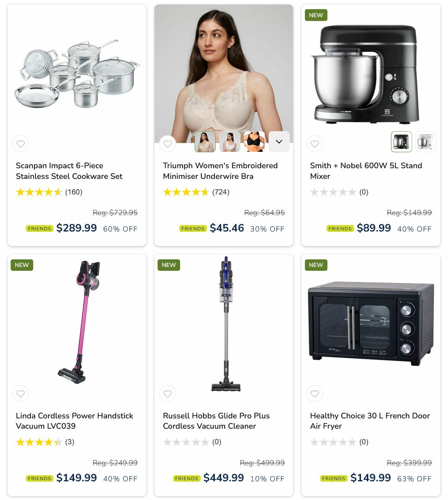Favorite the Triumph Minimiser Bra with heart
This screenshot has width=448, height=500.
pos(168,144)
